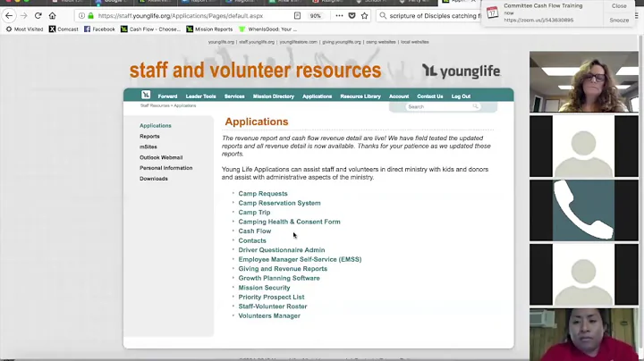Open Growth Planning Software link
Viewport: 644px width, 361px height.
coord(279,278)
